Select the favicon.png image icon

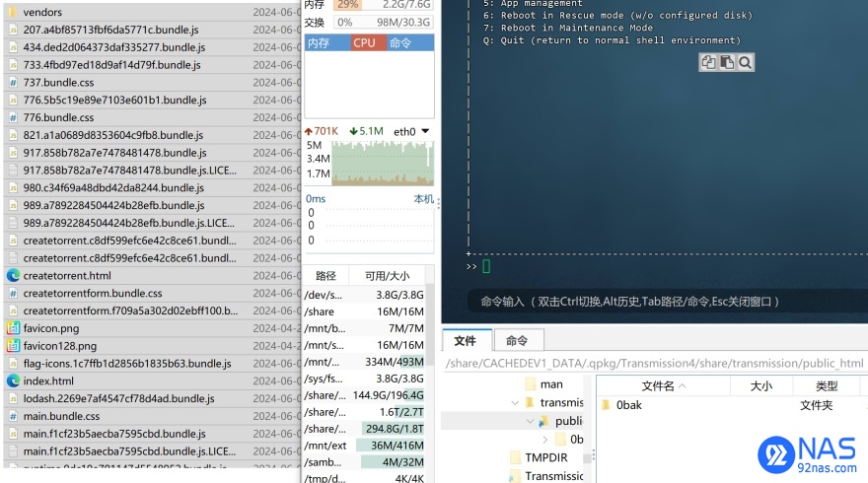(x=13, y=328)
